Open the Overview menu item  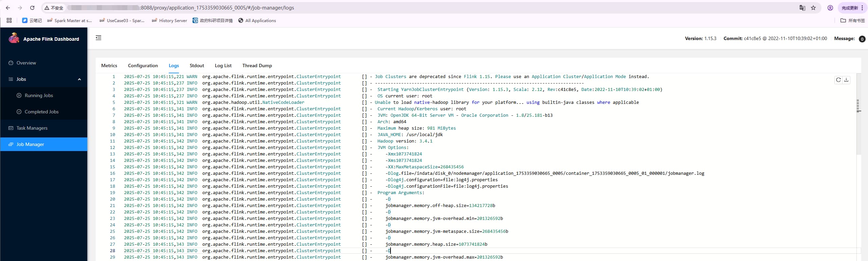44,63
